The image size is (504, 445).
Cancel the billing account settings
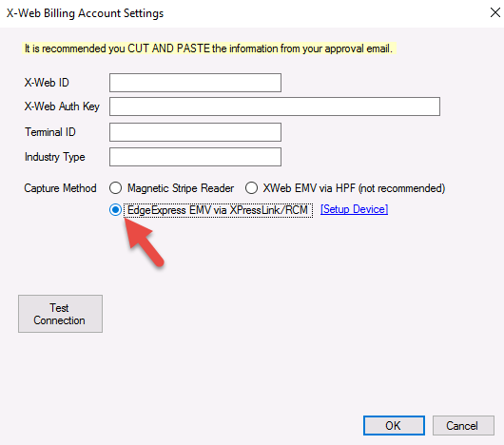pos(463,426)
